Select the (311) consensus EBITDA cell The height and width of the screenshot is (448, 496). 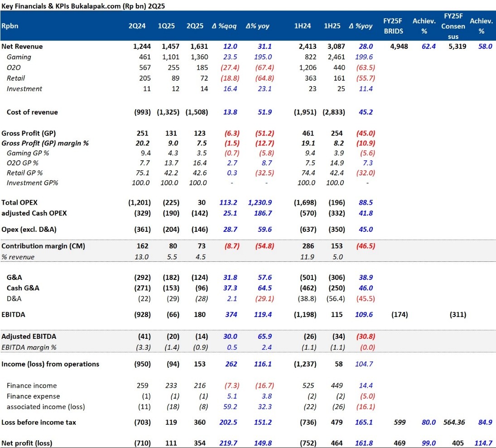click(x=457, y=314)
